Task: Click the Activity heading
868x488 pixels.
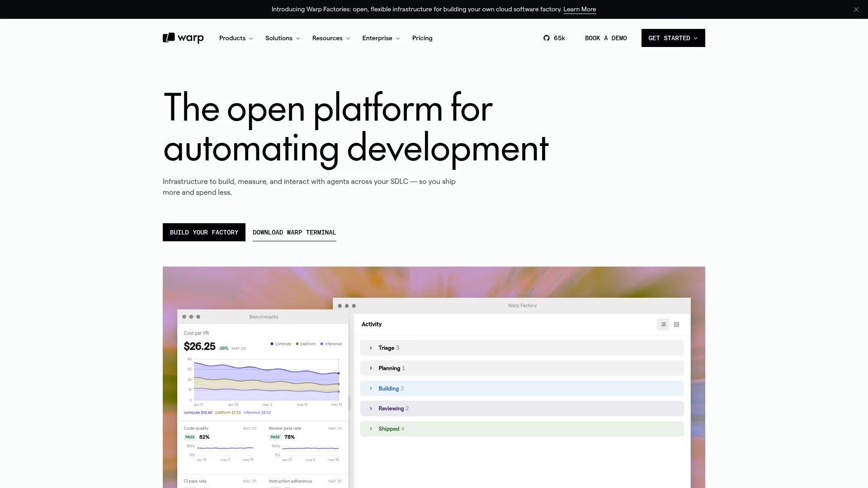Action: pos(372,324)
